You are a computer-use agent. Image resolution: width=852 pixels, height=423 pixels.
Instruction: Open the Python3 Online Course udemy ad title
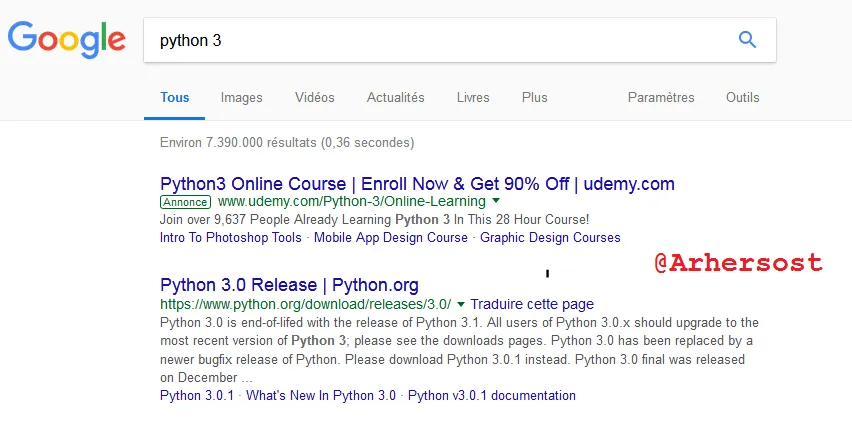(417, 184)
